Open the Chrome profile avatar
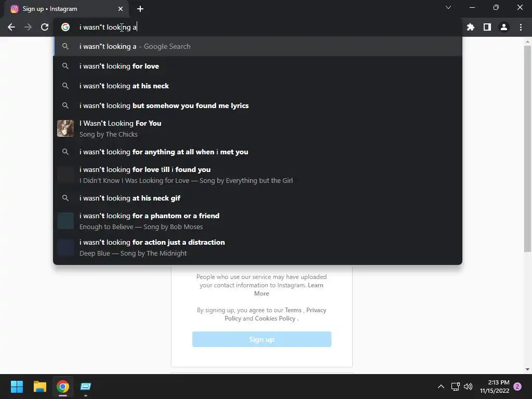 (x=503, y=27)
